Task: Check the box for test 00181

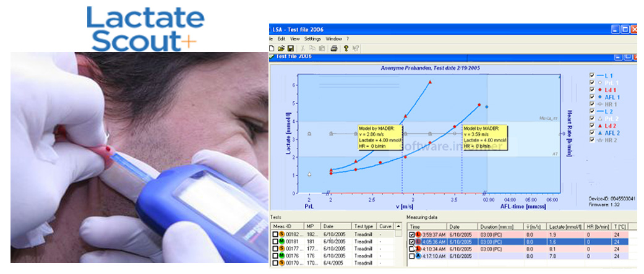Action: 275,242
